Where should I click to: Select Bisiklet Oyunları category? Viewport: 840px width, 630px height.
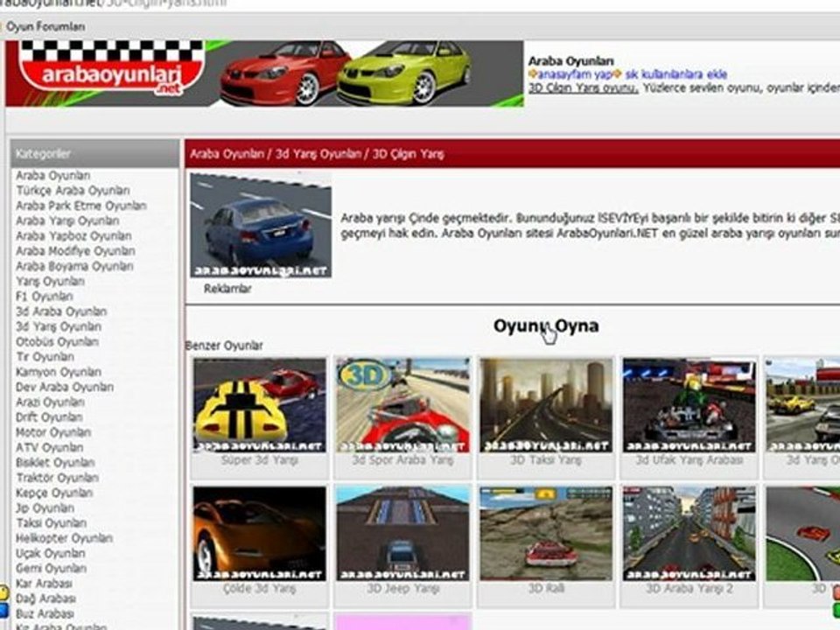coord(55,462)
